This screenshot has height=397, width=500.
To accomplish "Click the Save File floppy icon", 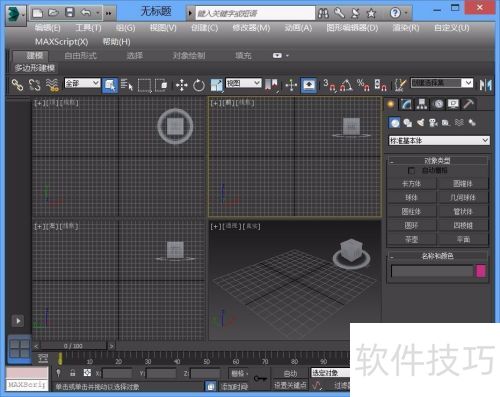I will click(70, 13).
